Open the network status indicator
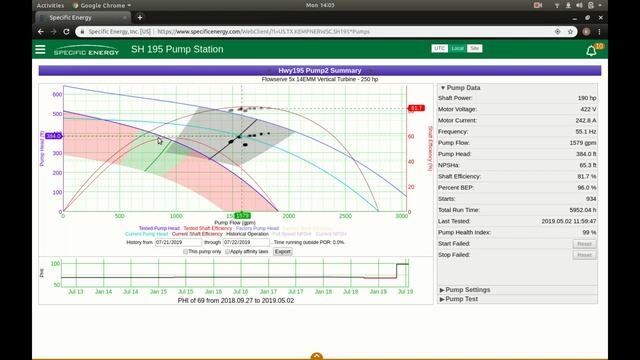The height and width of the screenshot is (360, 640). click(x=557, y=5)
